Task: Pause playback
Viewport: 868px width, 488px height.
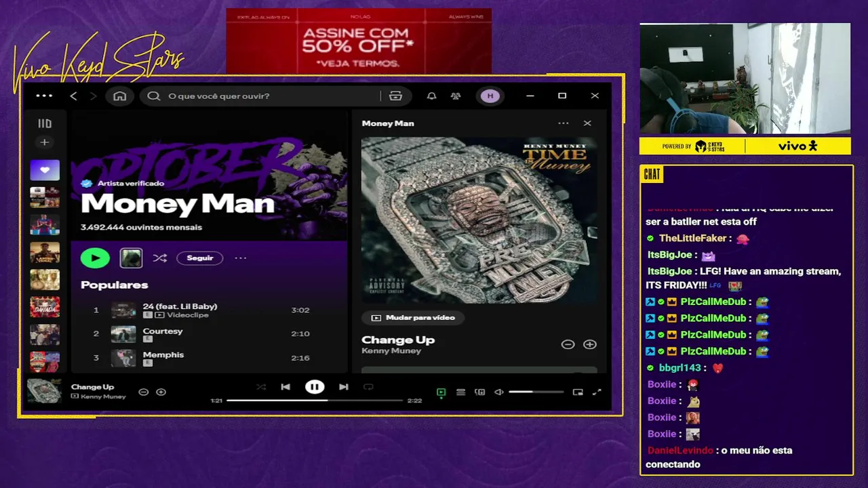Action: tap(315, 387)
